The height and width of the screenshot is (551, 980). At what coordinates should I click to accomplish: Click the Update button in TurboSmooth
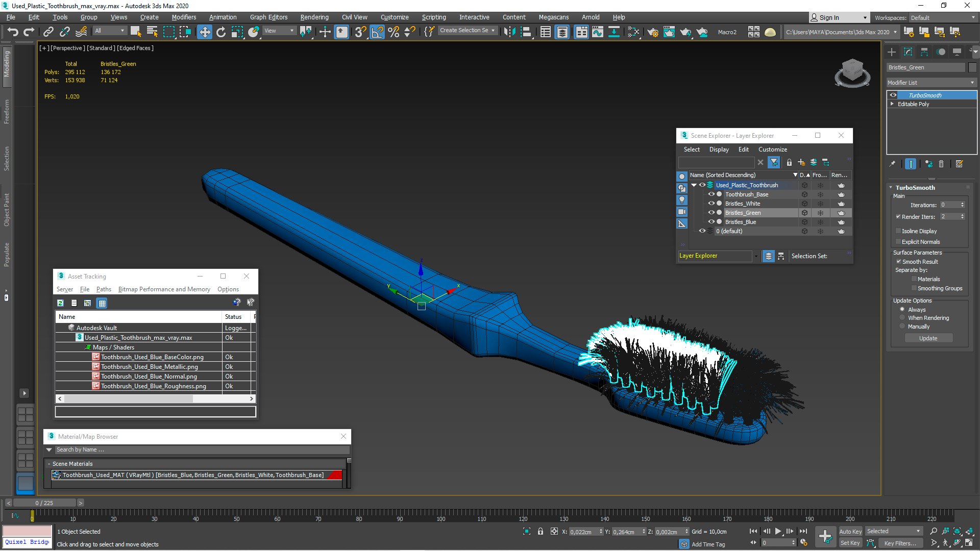click(x=928, y=338)
